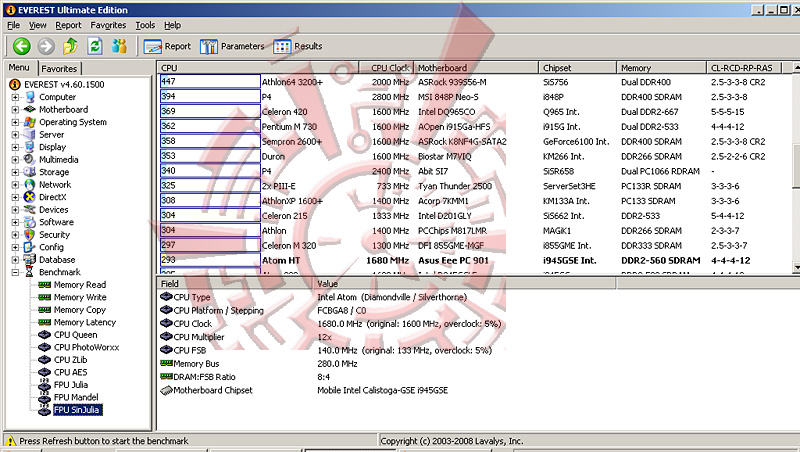Image resolution: width=800 pixels, height=452 pixels.
Task: Select Memory Copy benchmark icon
Action: (x=44, y=310)
